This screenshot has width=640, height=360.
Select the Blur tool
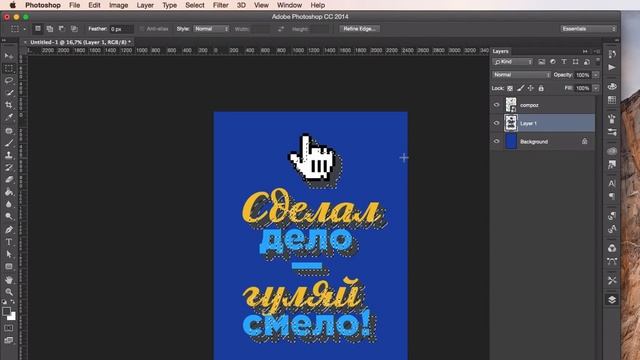pyautogui.click(x=9, y=204)
